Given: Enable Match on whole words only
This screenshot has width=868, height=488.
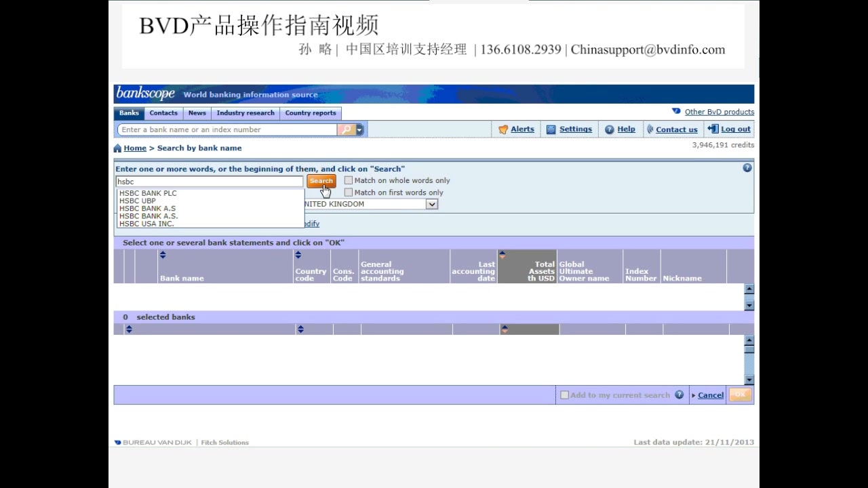Looking at the screenshot, I should point(349,180).
